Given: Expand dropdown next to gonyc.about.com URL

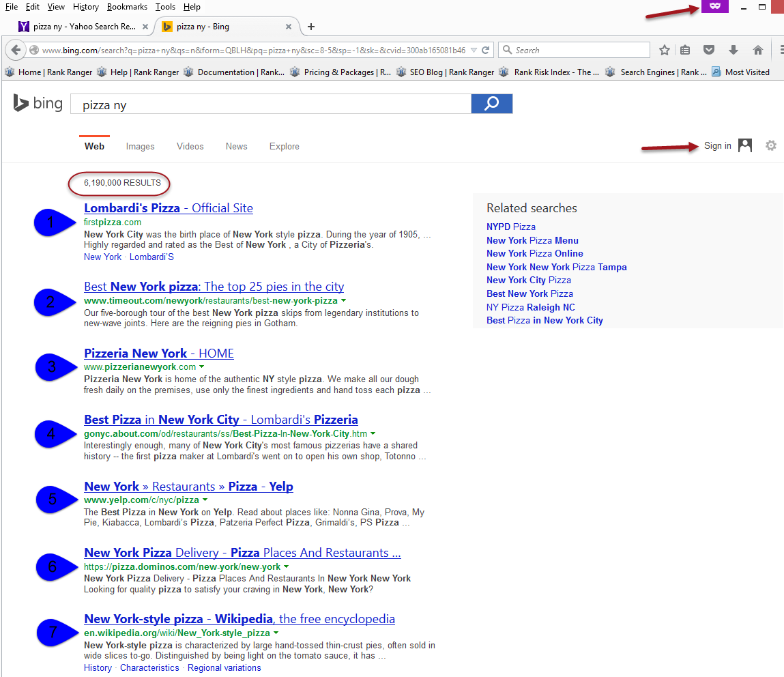Looking at the screenshot, I should [x=373, y=433].
